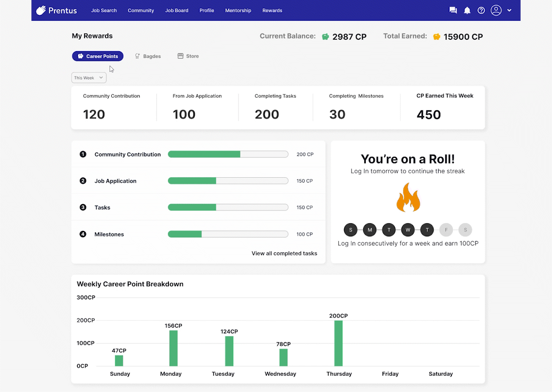Click the Tasks progress bar

click(228, 207)
